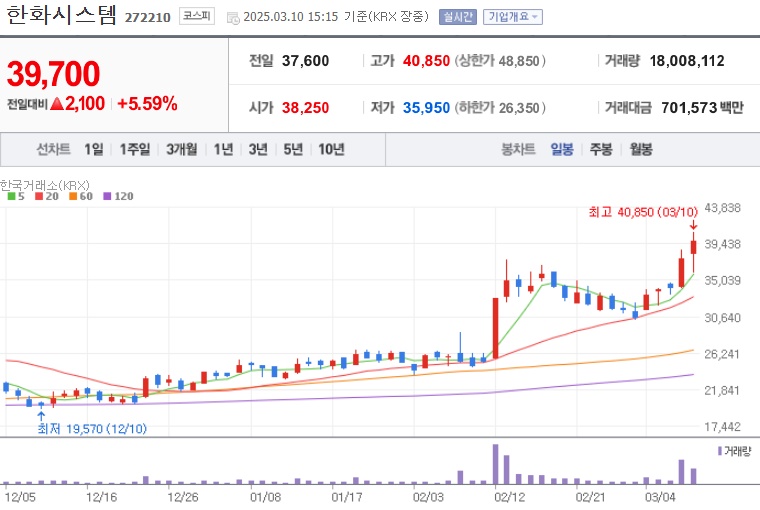Click the red up triangle beside 2,100
This screenshot has width=760, height=510.
(57, 103)
